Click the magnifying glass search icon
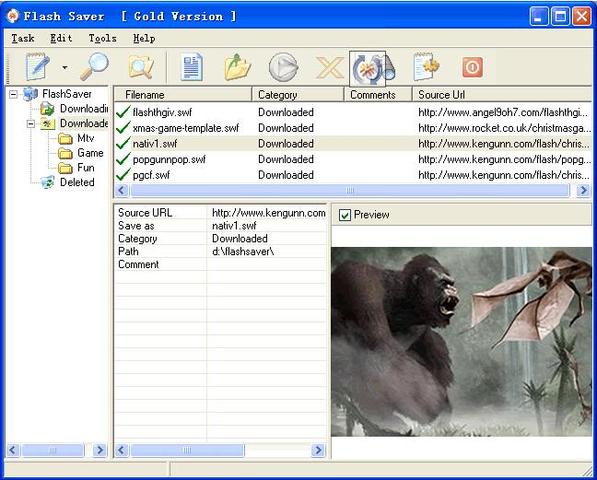The height and width of the screenshot is (480, 597). [94, 67]
